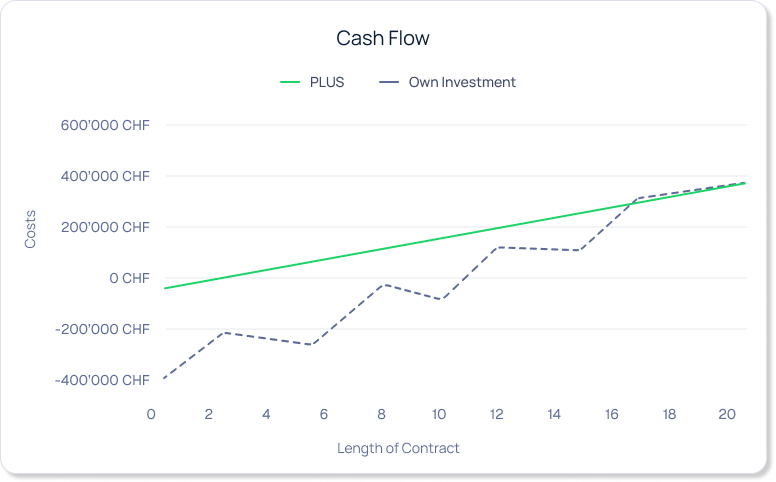Click the green PLUS legend line swatch
The image size is (776, 482).
click(x=289, y=82)
